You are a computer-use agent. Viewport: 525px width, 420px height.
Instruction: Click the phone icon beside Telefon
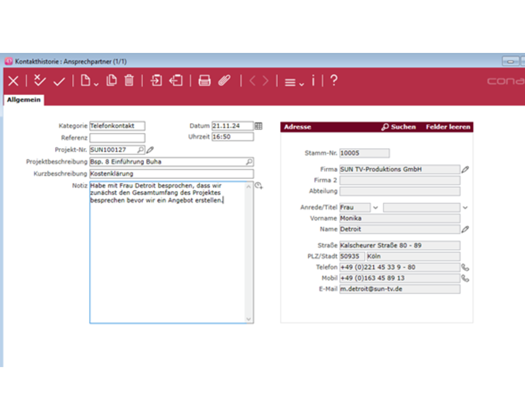click(465, 267)
